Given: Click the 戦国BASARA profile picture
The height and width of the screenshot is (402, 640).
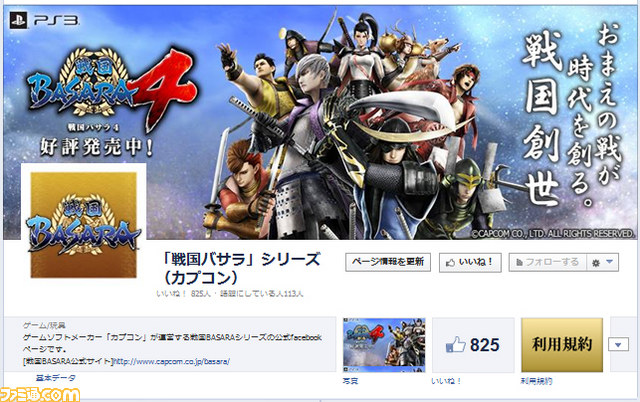Looking at the screenshot, I should [x=84, y=225].
